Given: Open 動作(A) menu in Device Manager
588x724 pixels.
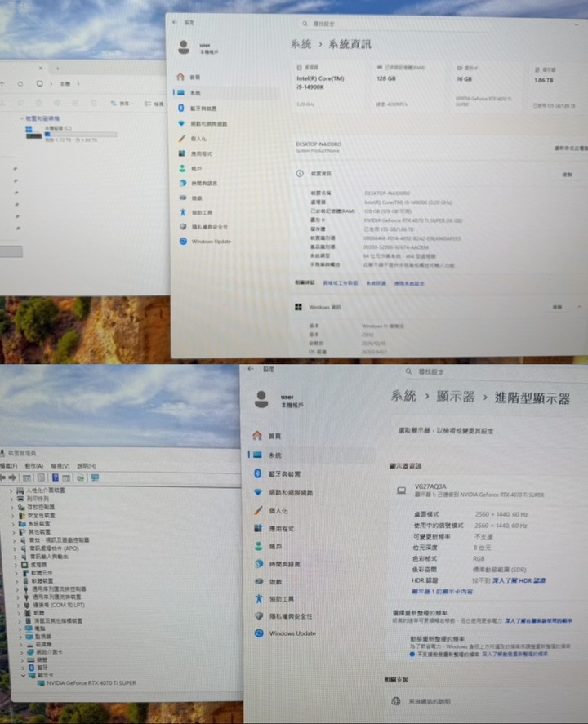Looking at the screenshot, I should [33, 466].
